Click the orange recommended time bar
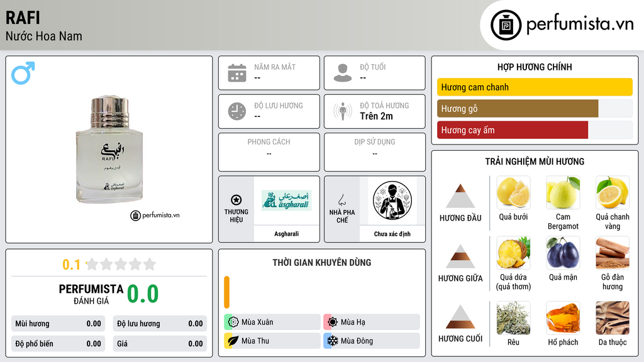This screenshot has width=644, height=362. click(226, 292)
